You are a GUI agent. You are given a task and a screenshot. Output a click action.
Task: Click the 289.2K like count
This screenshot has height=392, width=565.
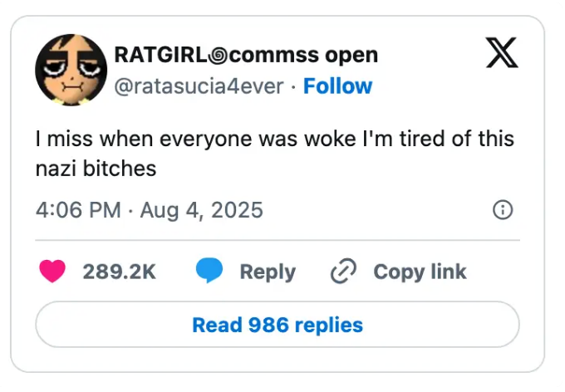119,272
